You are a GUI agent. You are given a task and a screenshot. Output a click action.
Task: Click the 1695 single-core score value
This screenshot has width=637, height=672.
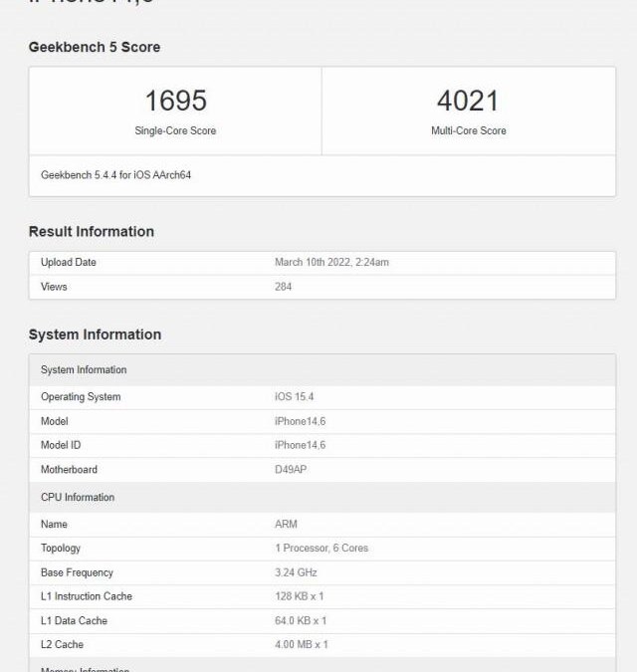coord(175,101)
